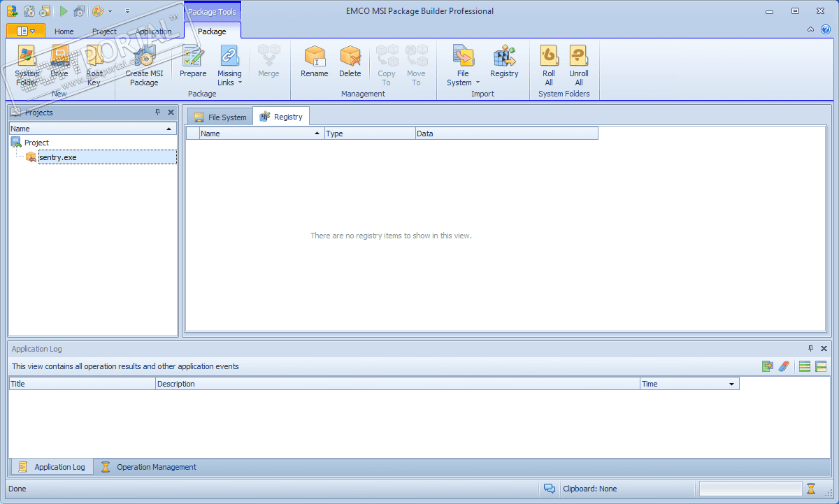Switch to the Application Log bottom tab
This screenshot has width=839, height=504.
click(52, 467)
